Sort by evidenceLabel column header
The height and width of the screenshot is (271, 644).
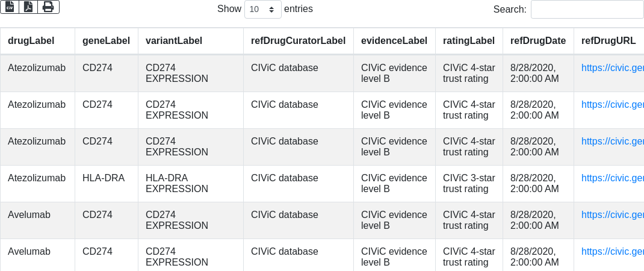coord(394,41)
